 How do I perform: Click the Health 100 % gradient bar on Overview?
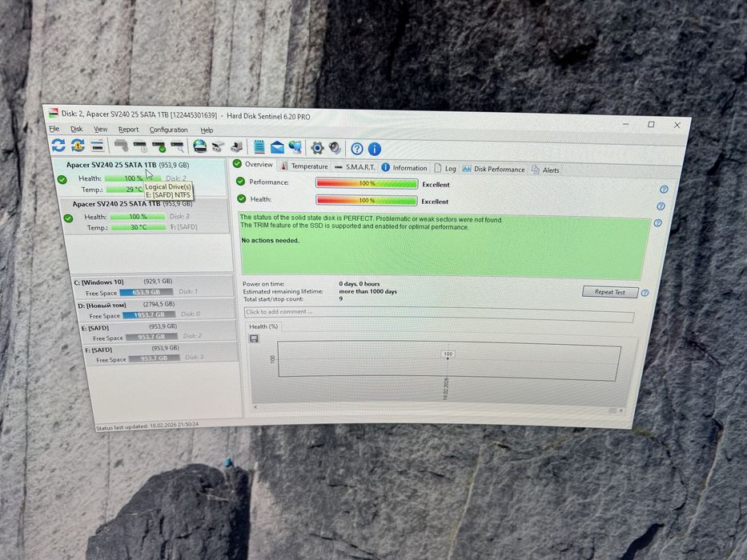pyautogui.click(x=367, y=201)
